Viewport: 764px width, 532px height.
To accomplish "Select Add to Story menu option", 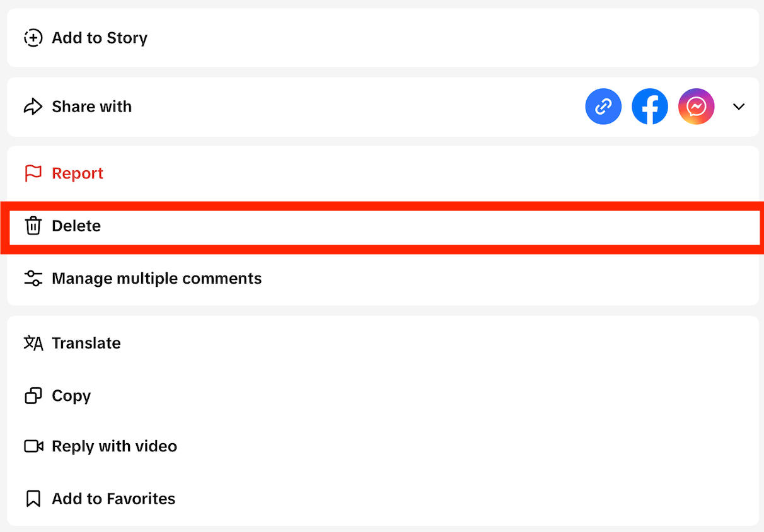I will click(100, 38).
